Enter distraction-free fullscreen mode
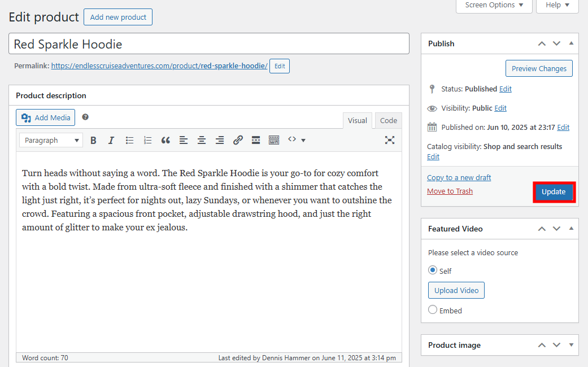The image size is (588, 367). 390,140
